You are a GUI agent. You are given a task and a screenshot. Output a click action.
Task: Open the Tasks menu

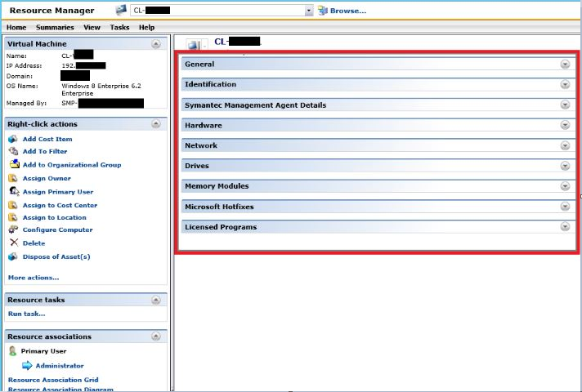(x=119, y=27)
